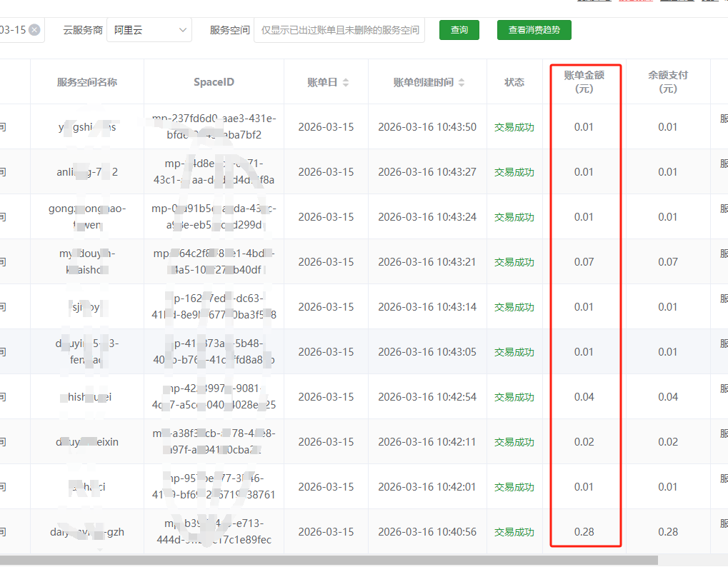The height and width of the screenshot is (582, 728).
Task: Click 交易成功 status for the 10:43:50 bill
Action: (514, 127)
